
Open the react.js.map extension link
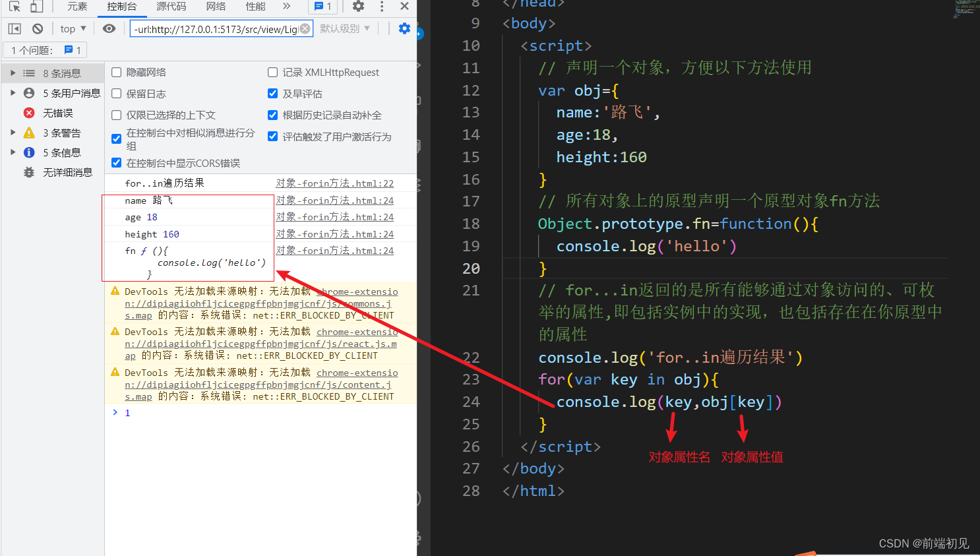[261, 344]
